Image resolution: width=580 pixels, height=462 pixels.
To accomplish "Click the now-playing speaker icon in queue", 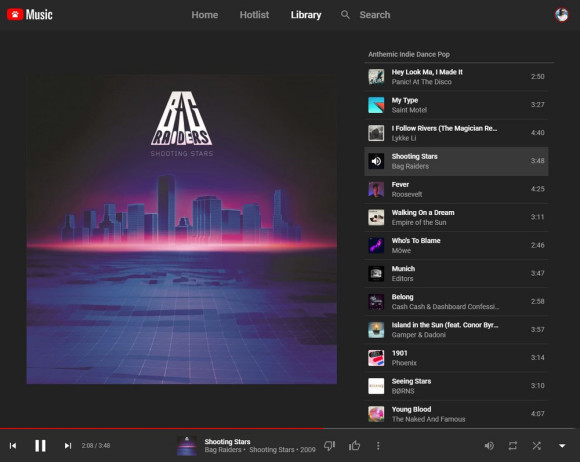I will click(376, 161).
